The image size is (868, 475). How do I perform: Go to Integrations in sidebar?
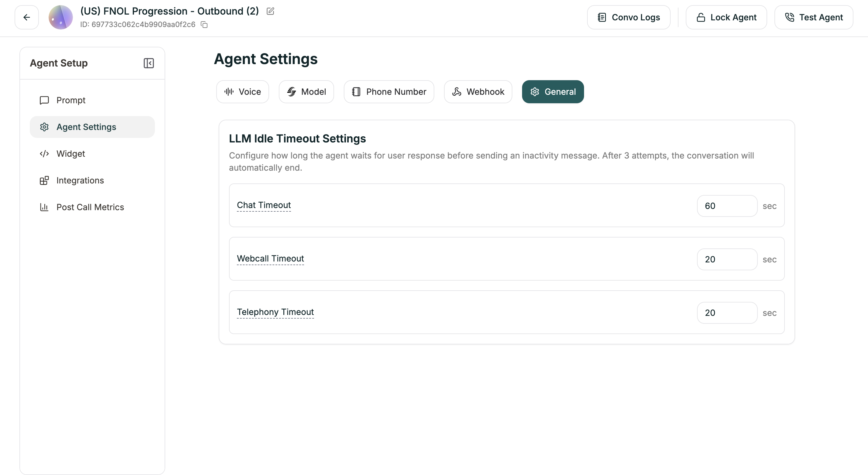point(80,180)
